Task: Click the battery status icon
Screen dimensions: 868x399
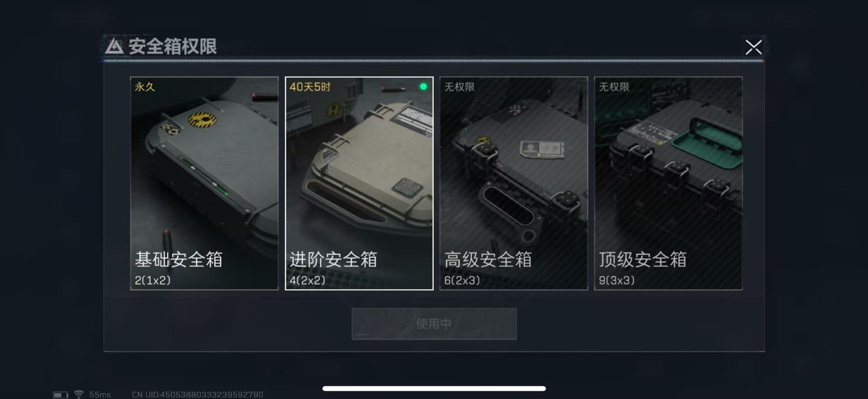Action: 61,395
